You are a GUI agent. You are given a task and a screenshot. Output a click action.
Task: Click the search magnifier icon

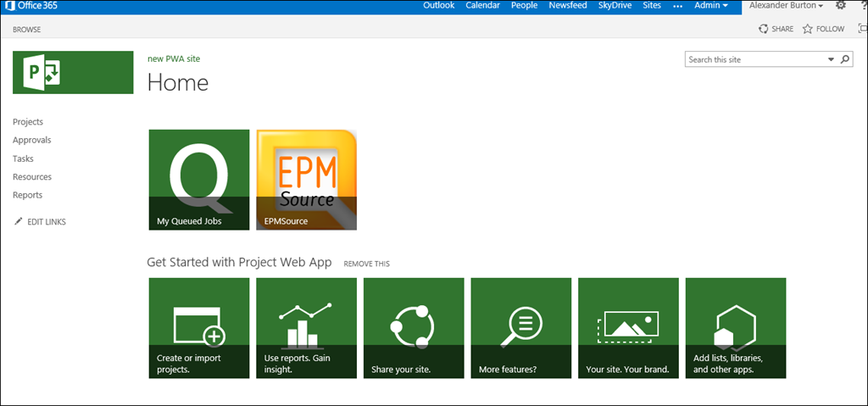845,59
